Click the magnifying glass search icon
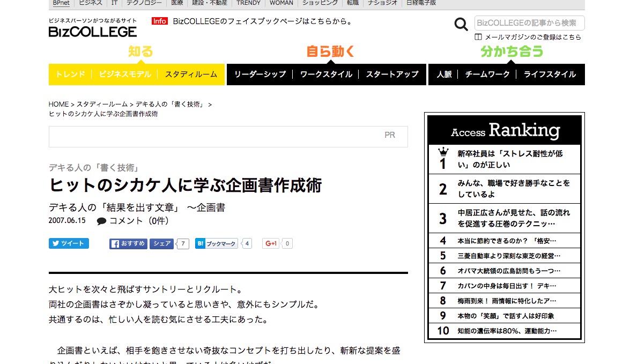This screenshot has width=630, height=364. tap(461, 24)
